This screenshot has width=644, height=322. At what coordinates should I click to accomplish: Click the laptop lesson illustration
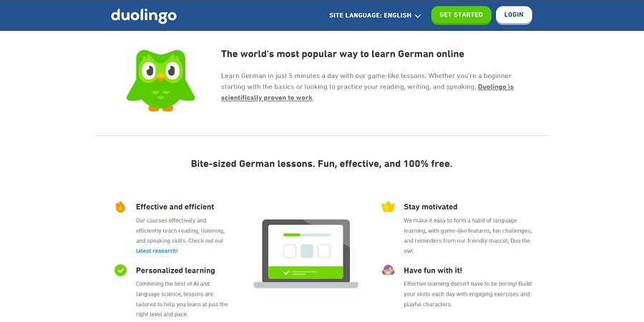pyautogui.click(x=306, y=253)
